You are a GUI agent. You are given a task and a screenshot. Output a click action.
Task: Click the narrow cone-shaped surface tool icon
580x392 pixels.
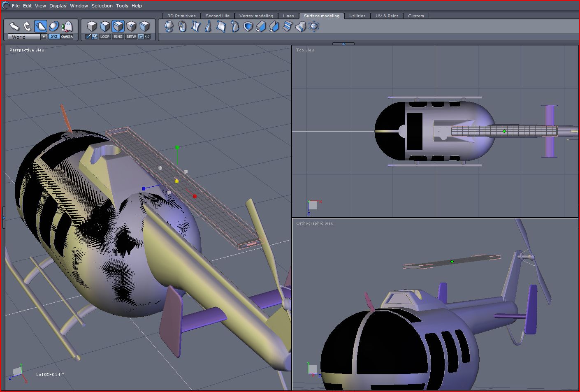pos(208,27)
